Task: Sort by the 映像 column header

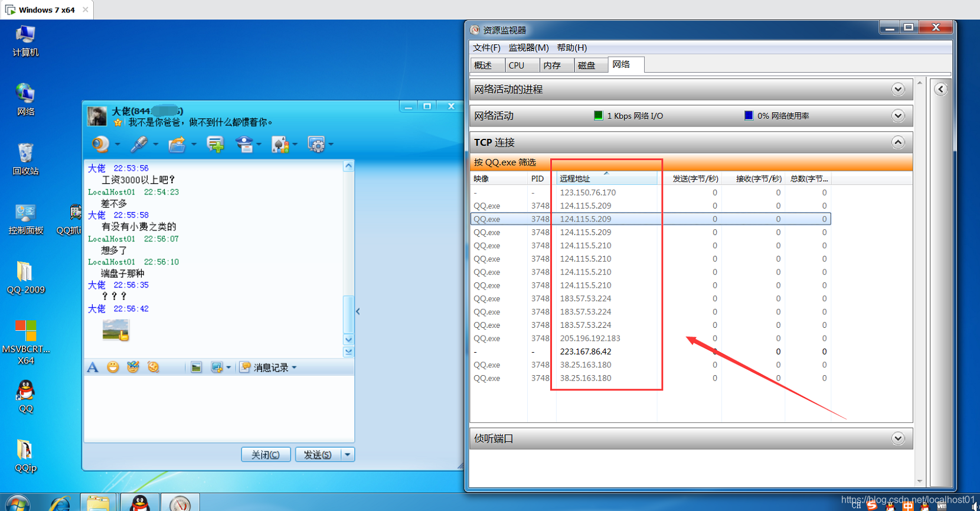Action: click(498, 178)
